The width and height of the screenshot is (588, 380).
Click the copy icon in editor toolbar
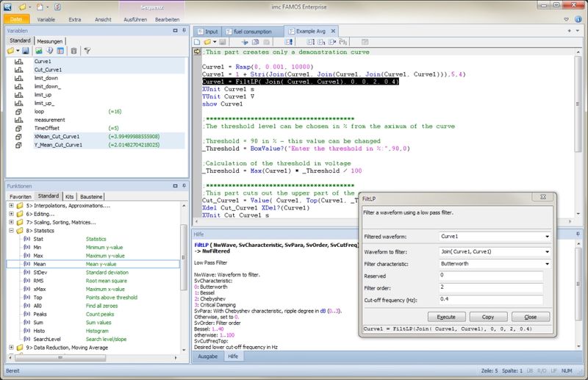255,42
